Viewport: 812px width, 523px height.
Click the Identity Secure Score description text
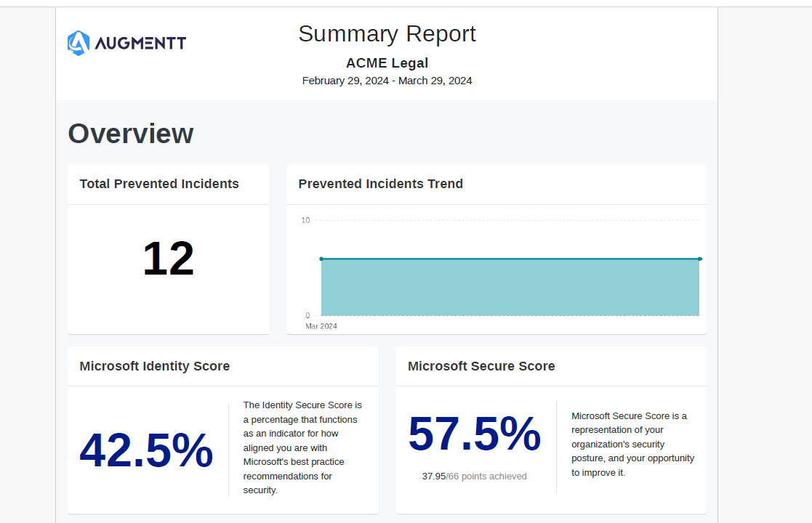[302, 447]
